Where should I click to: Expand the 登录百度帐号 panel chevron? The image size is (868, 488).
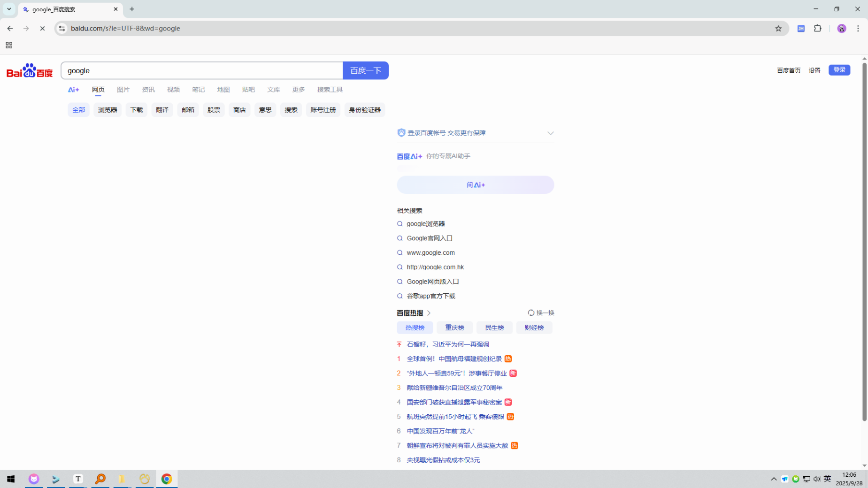[550, 133]
